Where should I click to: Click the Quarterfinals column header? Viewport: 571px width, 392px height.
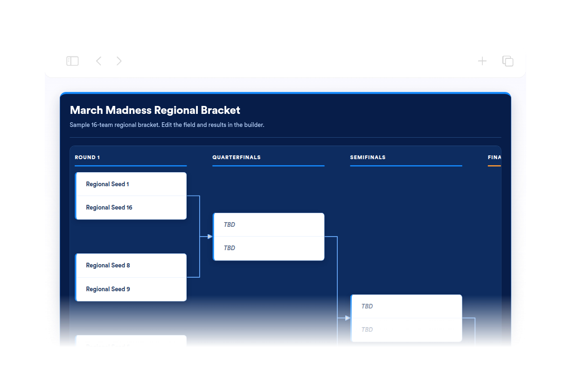coord(237,157)
